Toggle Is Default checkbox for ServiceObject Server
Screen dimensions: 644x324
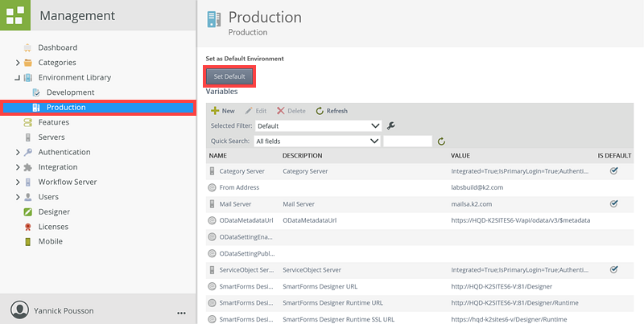coord(613,269)
